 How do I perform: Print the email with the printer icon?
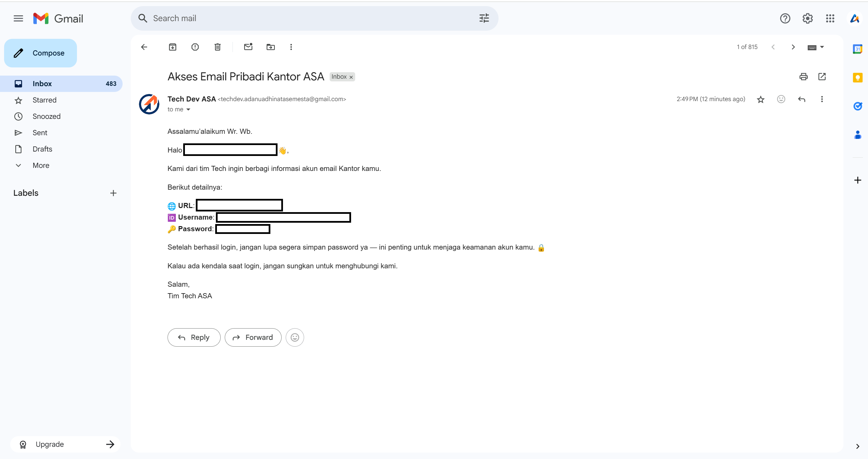coord(803,77)
